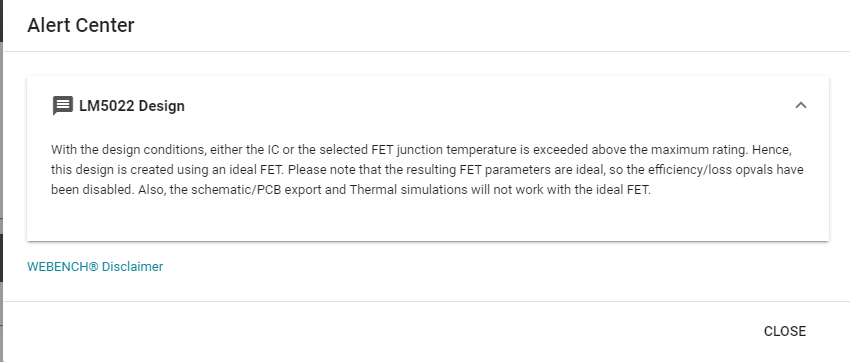Select the LM5022 Design heading text
The image size is (850, 362).
[132, 106]
